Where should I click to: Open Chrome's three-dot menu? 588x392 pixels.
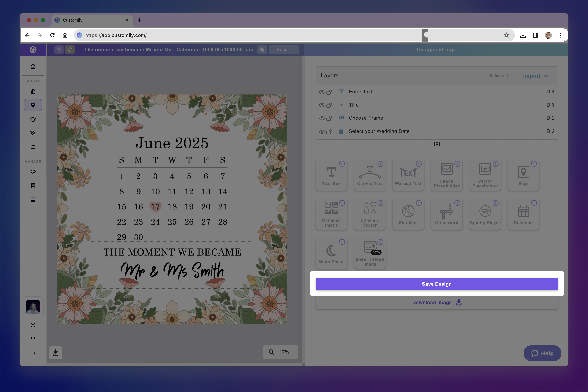561,35
